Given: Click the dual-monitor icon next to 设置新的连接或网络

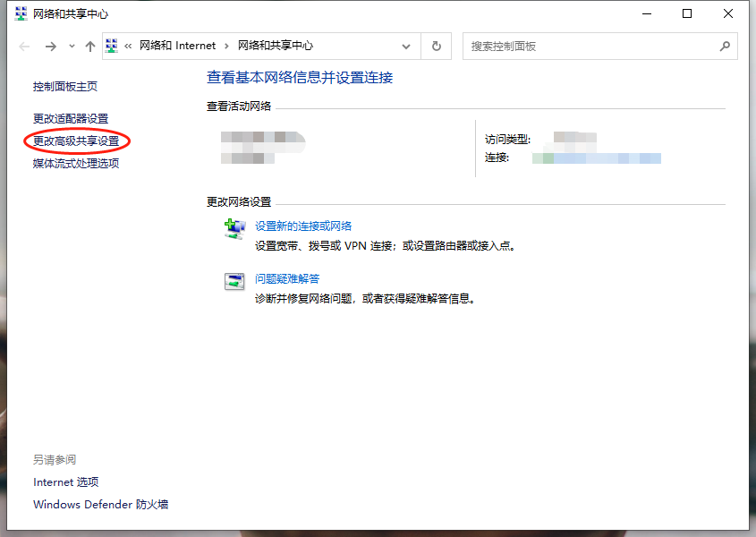Looking at the screenshot, I should [234, 229].
